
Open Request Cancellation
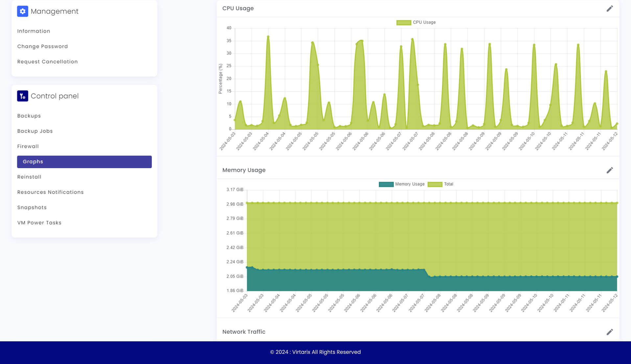pyautogui.click(x=47, y=62)
